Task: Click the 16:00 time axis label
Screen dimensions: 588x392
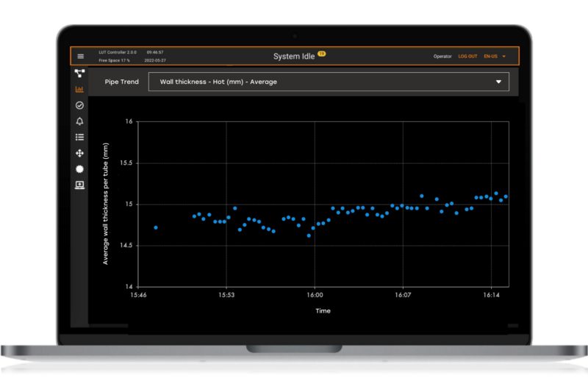Action: 315,295
